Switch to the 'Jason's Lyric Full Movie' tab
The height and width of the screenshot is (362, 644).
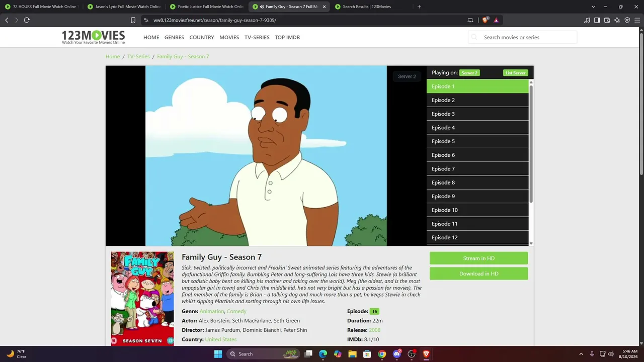[x=124, y=7]
